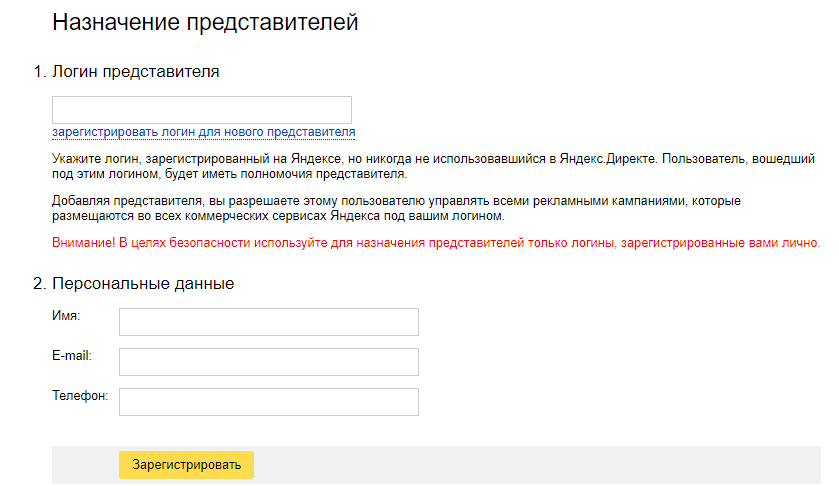
Task: Click list number 1 before Логин представителя
Action: [39, 71]
